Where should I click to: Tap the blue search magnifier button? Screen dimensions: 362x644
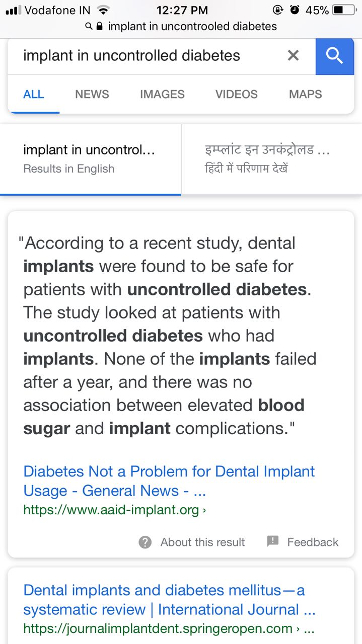pos(334,56)
